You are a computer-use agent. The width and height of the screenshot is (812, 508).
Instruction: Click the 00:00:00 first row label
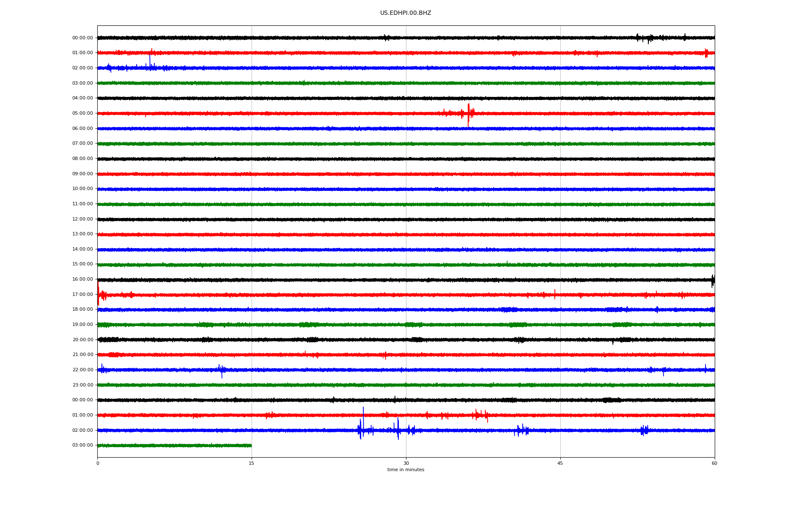coord(82,38)
